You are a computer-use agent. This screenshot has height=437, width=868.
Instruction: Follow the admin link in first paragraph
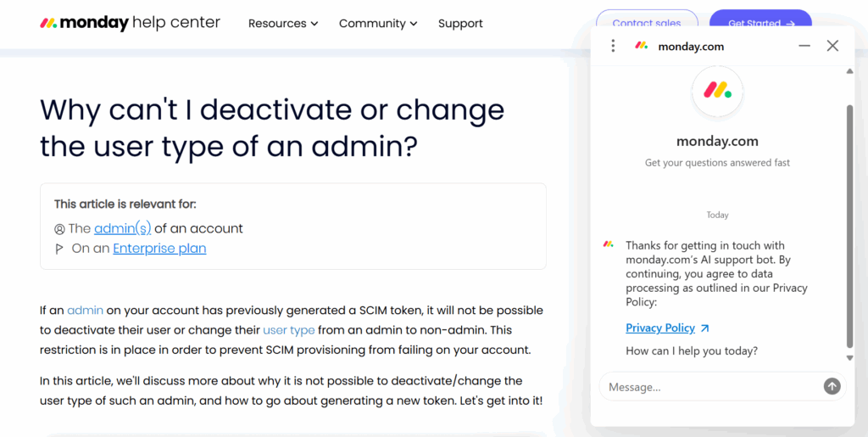86,311
